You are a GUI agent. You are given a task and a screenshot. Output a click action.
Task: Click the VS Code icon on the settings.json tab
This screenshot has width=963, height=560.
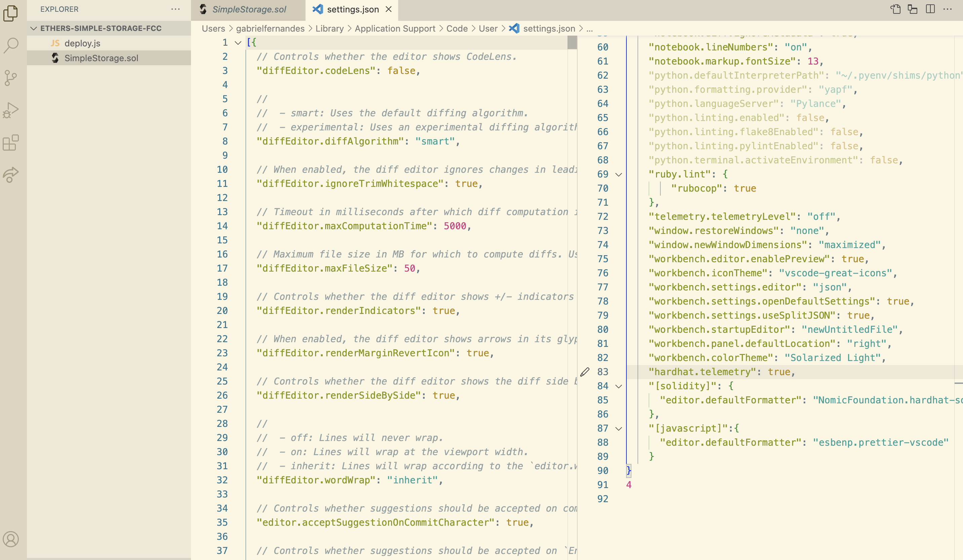tap(317, 9)
